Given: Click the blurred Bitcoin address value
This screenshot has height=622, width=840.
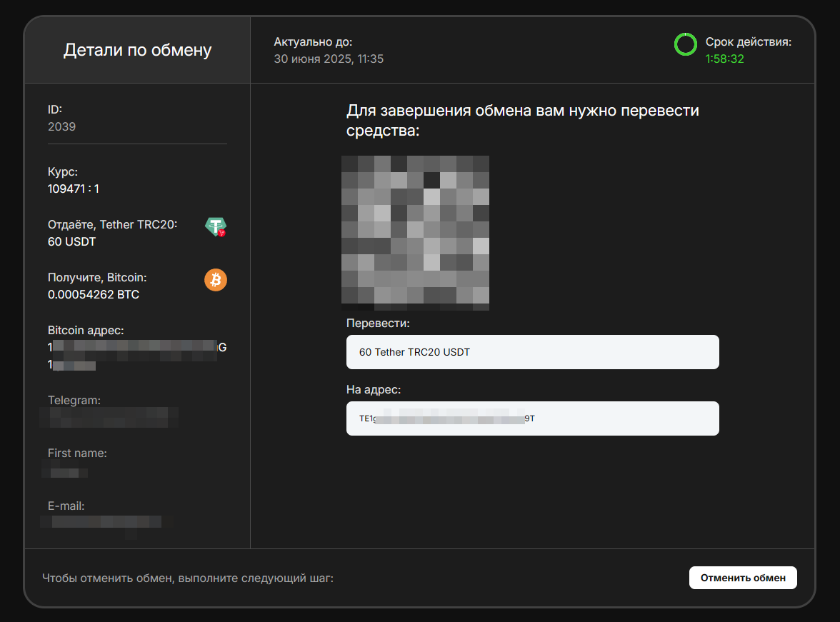Looking at the screenshot, I should 137,356.
